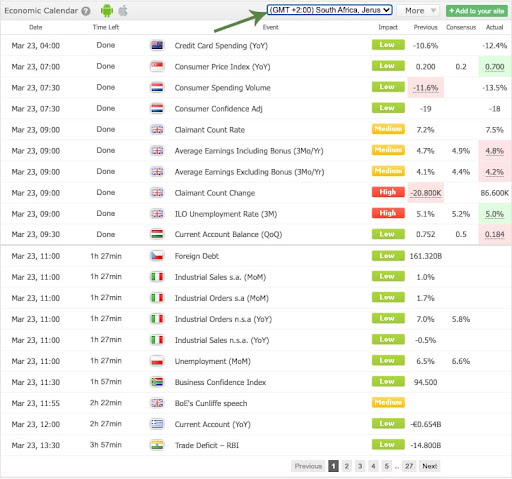Open Credit Card Spending (YoY) event
The width and height of the screenshot is (512, 479).
(x=221, y=46)
